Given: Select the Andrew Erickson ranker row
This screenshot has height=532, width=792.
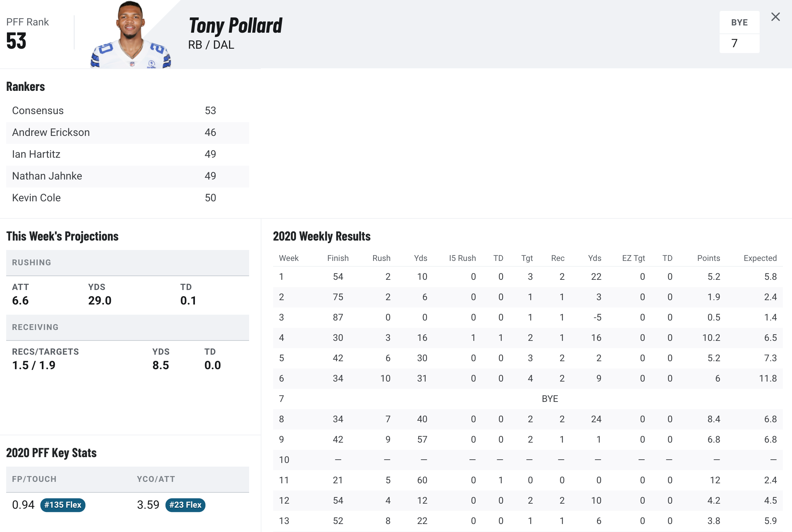Looking at the screenshot, I should coord(128,133).
